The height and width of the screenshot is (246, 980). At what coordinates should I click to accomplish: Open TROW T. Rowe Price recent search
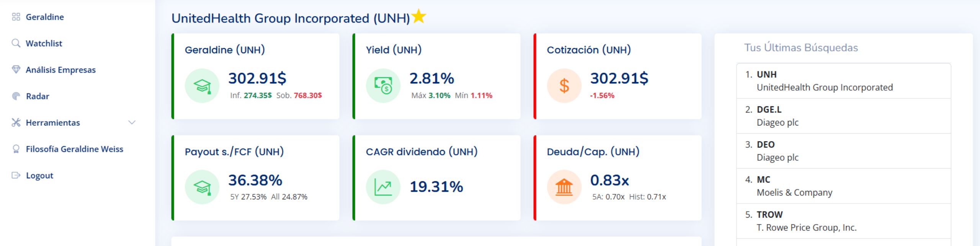(x=806, y=221)
